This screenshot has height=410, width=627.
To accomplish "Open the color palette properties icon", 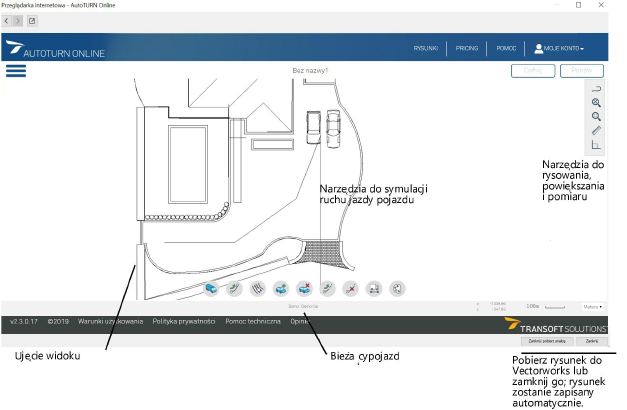I will [397, 288].
